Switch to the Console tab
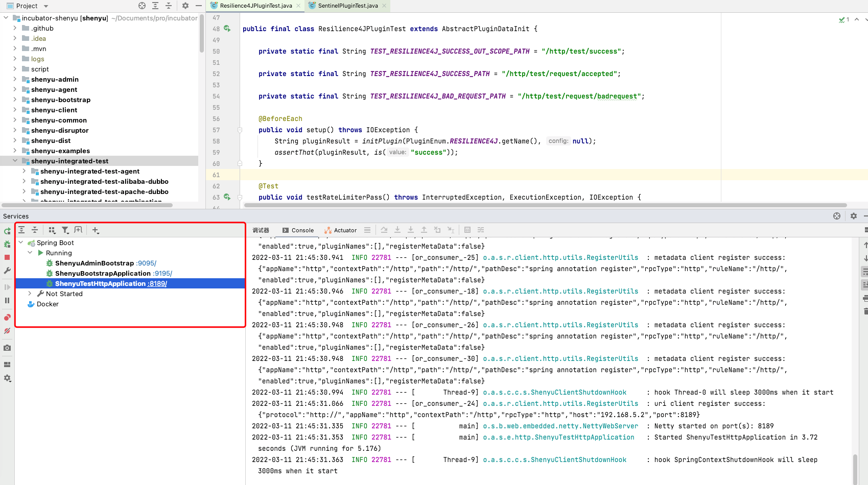868x485 pixels. point(298,230)
